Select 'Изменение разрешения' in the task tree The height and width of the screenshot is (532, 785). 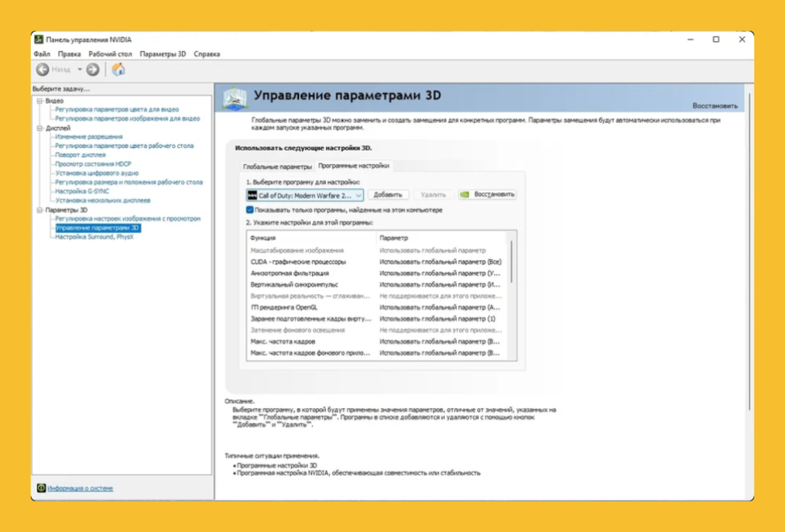89,137
